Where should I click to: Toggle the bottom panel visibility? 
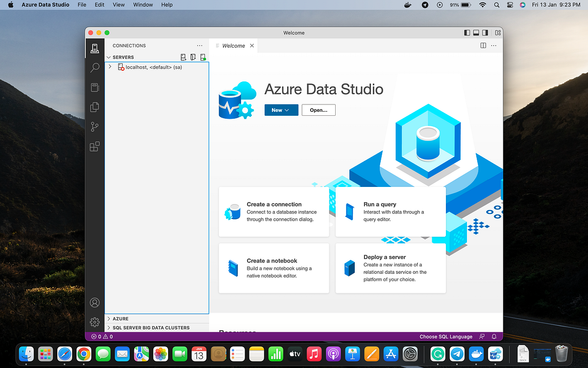click(x=476, y=32)
